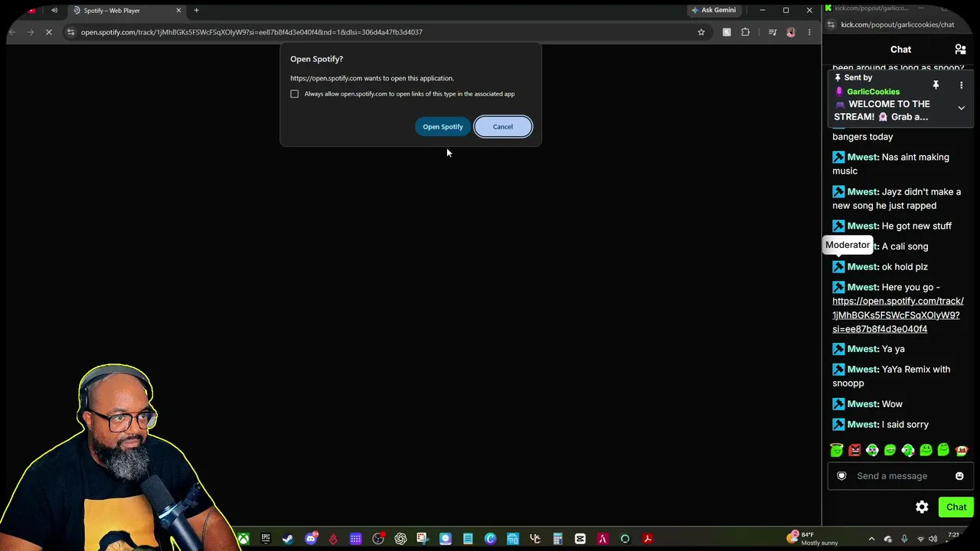Open Kick chat settings gear
This screenshot has height=551, width=980.
(x=922, y=507)
